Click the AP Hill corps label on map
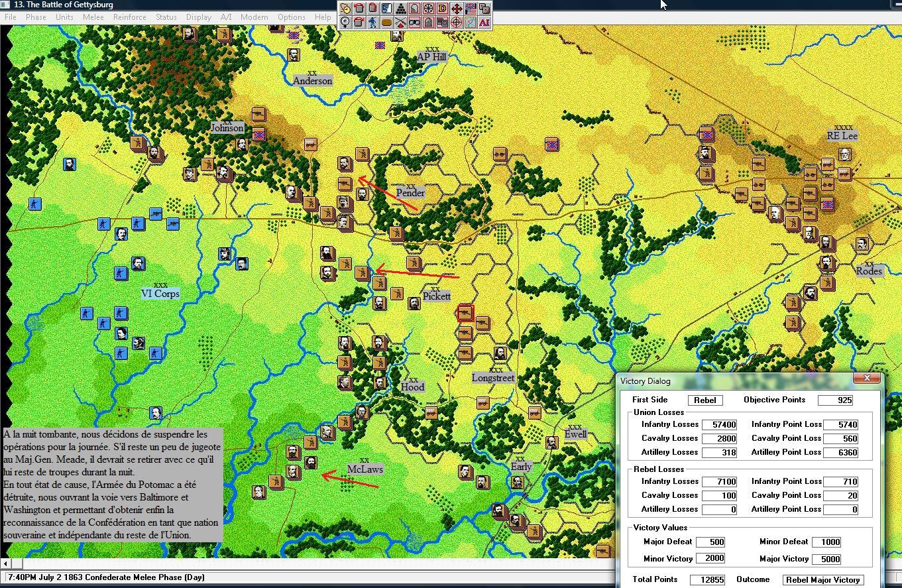Image resolution: width=902 pixels, height=588 pixels. [x=431, y=56]
